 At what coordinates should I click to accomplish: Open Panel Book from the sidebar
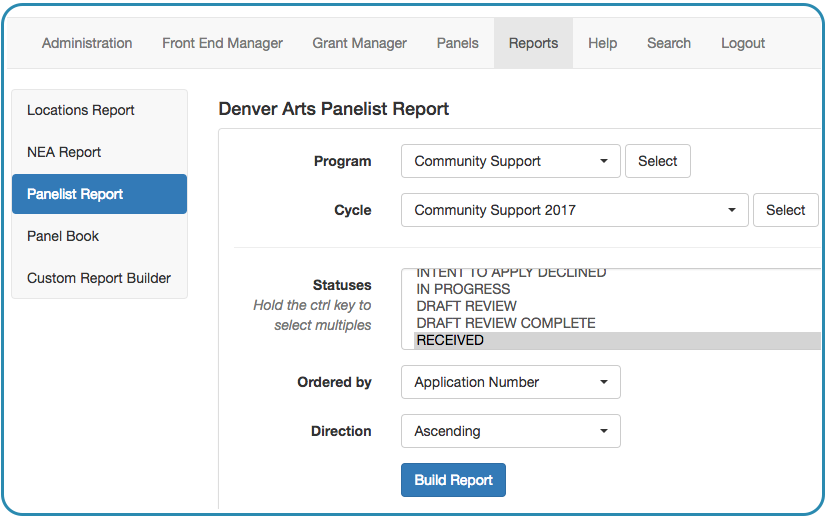(99, 236)
